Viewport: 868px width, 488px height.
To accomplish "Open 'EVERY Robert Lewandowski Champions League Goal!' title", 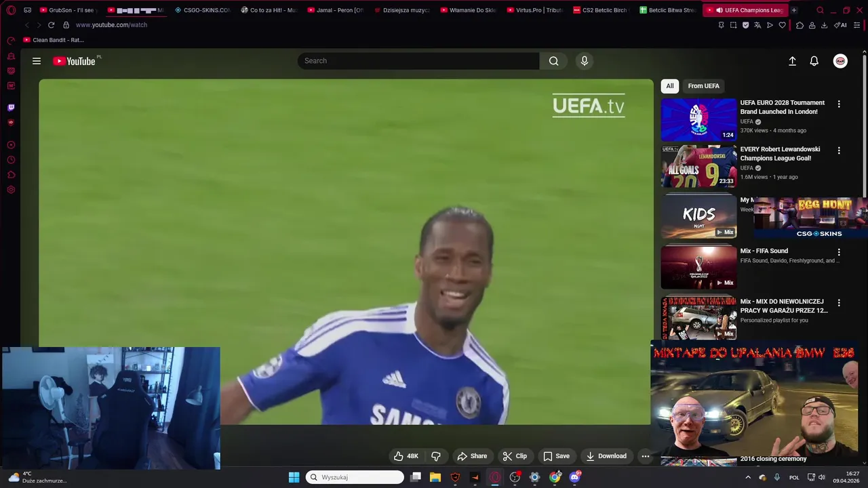I will point(780,154).
